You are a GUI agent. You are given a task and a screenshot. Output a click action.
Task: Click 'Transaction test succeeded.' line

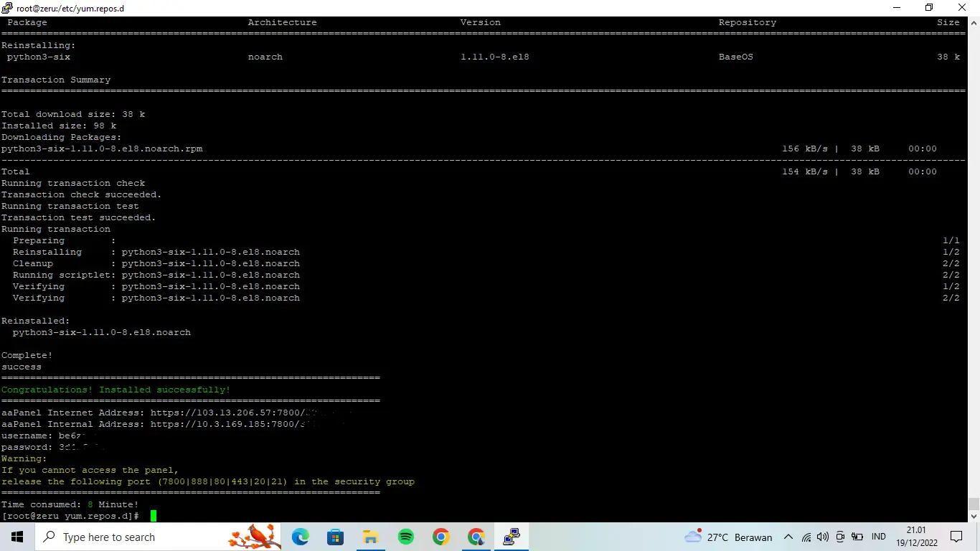coord(79,217)
